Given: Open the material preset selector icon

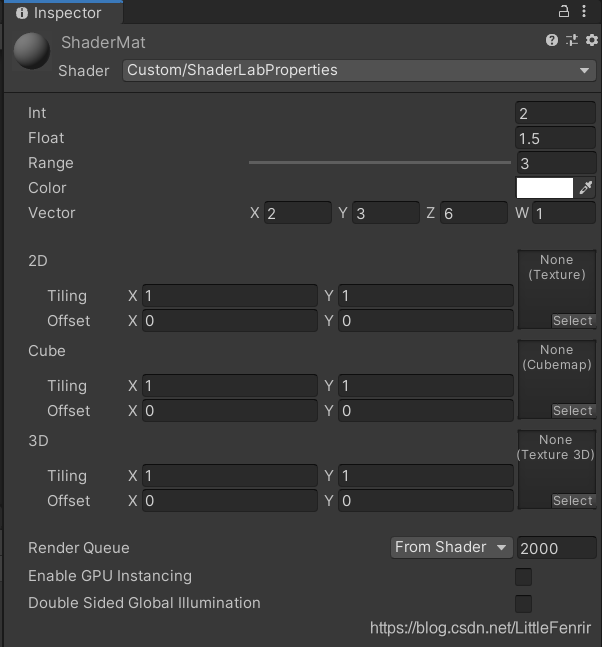Looking at the screenshot, I should coord(572,40).
